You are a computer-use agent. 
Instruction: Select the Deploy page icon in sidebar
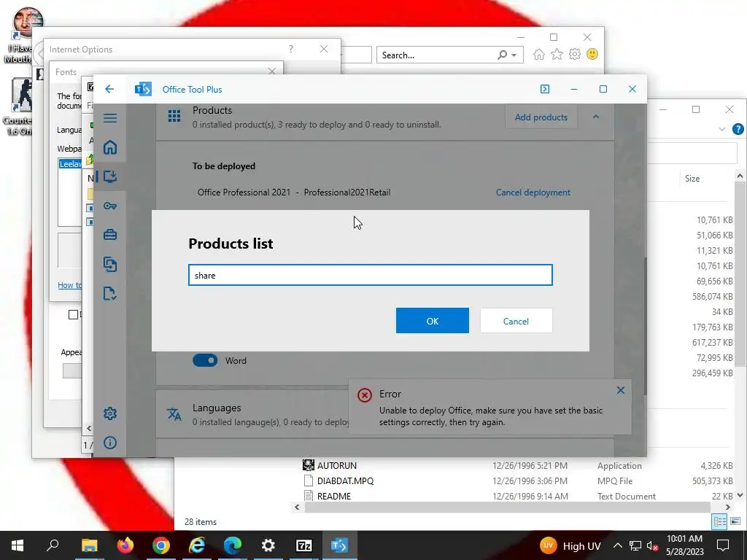(110, 176)
